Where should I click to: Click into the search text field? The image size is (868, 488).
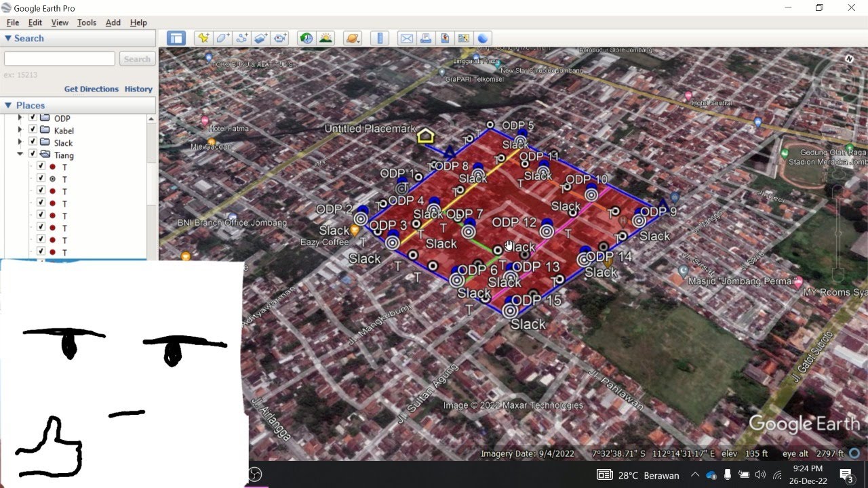[x=60, y=59]
